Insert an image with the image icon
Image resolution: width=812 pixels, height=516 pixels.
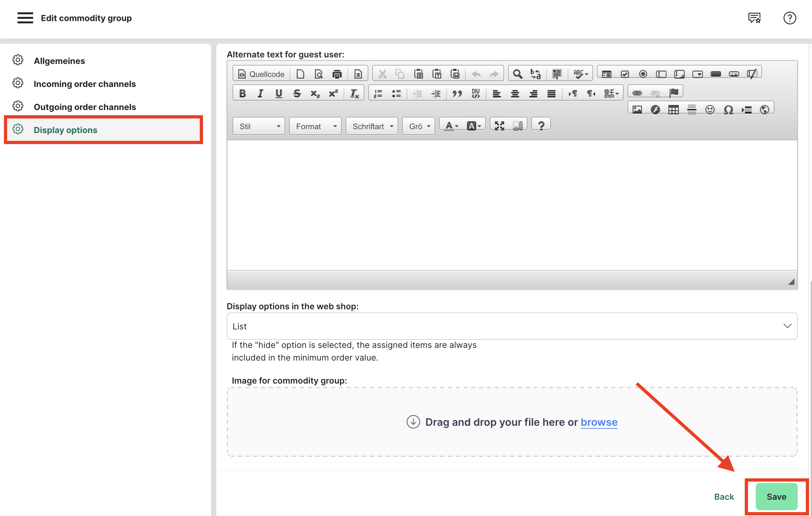pyautogui.click(x=637, y=110)
